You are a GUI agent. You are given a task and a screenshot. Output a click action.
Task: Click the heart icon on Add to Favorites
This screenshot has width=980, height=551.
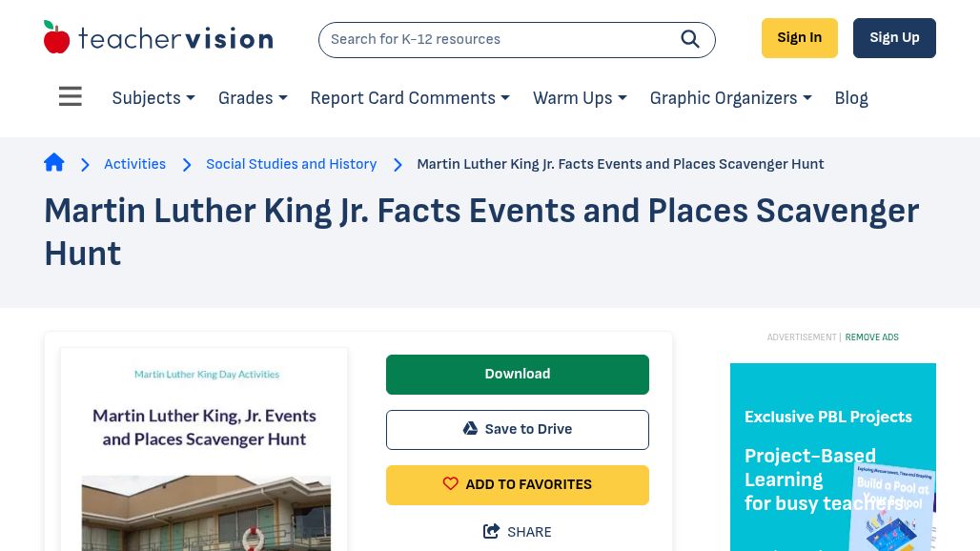(x=451, y=483)
